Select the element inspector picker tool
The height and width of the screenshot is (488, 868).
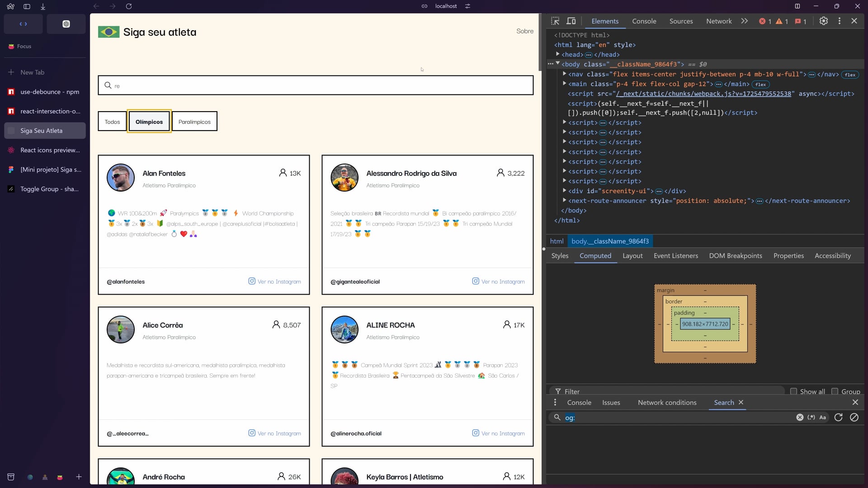[x=555, y=21]
